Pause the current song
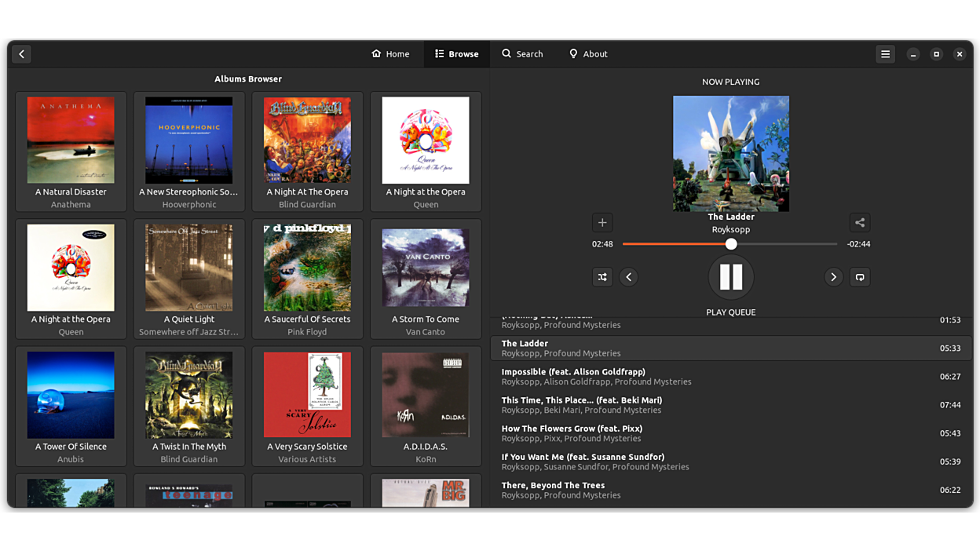 [731, 277]
